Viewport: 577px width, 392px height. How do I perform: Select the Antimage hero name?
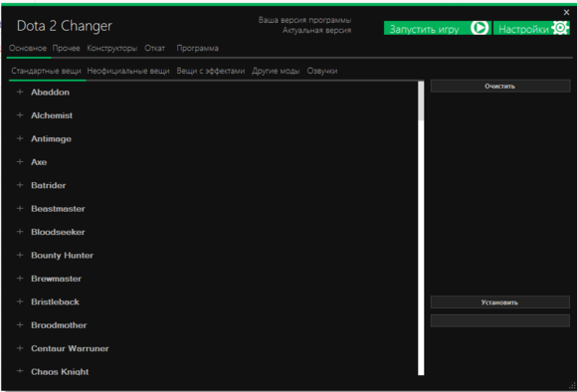point(51,138)
